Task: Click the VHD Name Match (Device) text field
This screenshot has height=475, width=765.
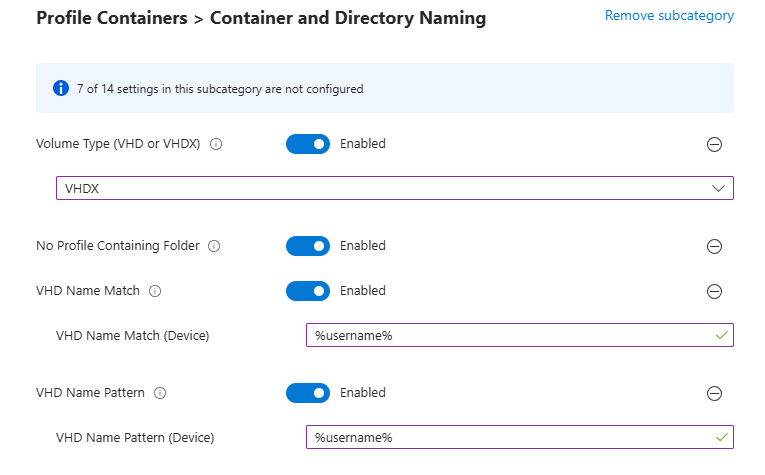Action: [x=510, y=335]
